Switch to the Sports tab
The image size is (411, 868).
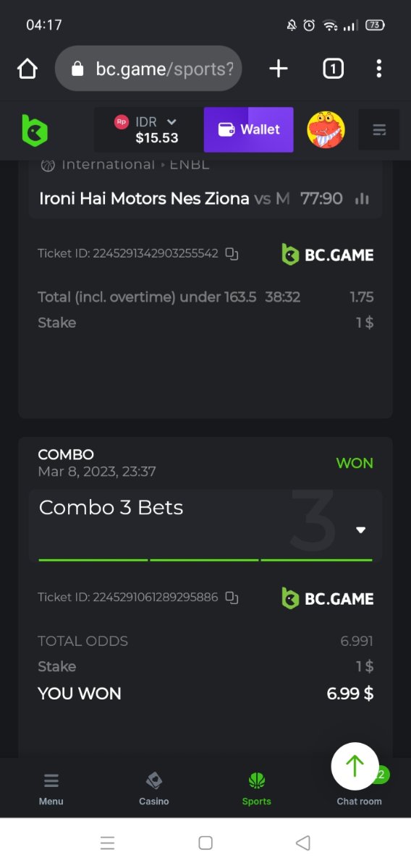257,789
